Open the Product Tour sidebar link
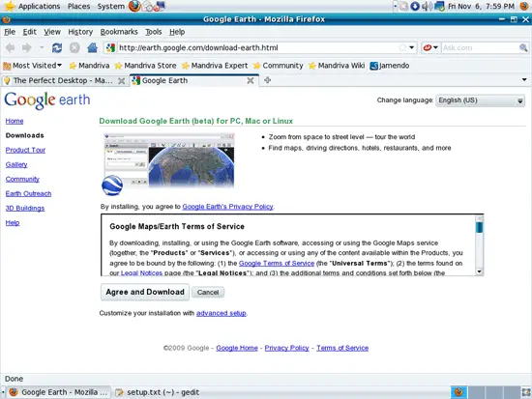 pyautogui.click(x=25, y=150)
